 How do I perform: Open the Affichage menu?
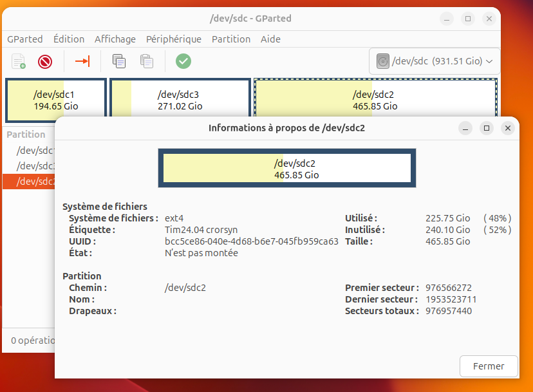(115, 39)
